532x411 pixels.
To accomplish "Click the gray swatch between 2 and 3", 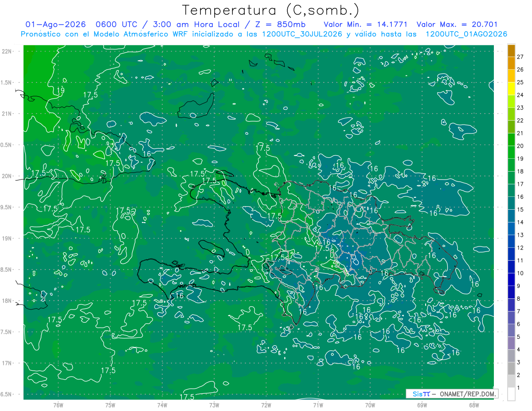I will (511, 368).
